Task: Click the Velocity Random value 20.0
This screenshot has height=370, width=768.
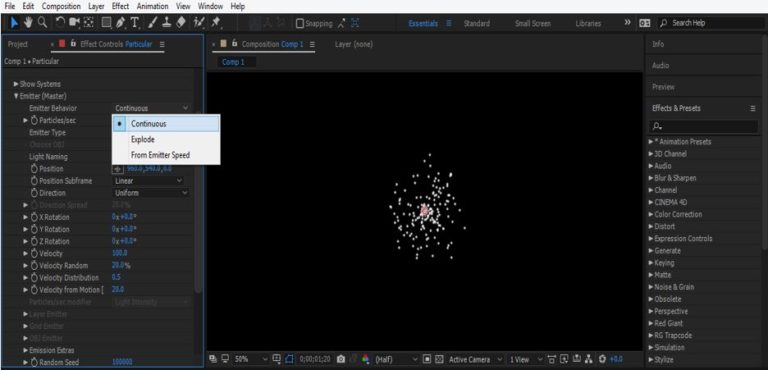Action: [x=118, y=266]
